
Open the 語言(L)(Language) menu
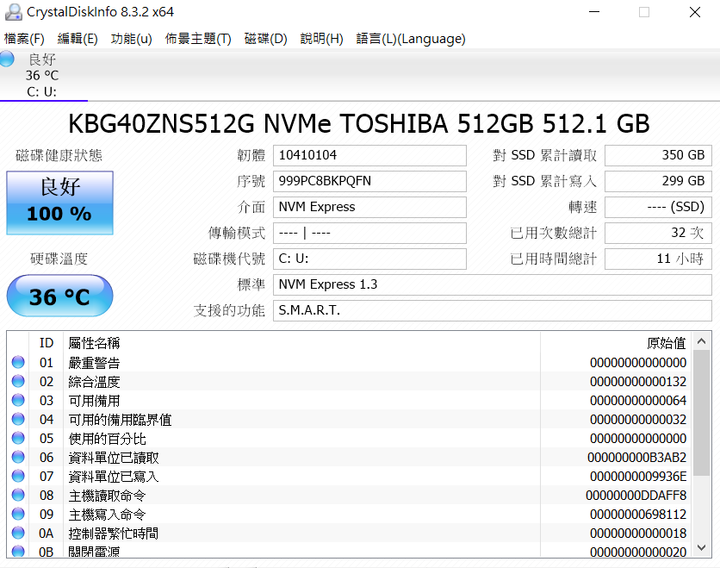click(x=411, y=39)
